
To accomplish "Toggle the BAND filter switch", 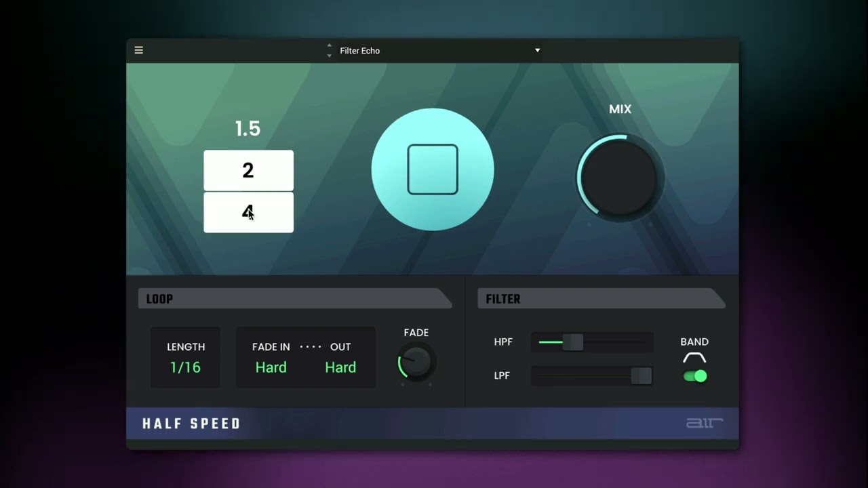I will click(695, 376).
